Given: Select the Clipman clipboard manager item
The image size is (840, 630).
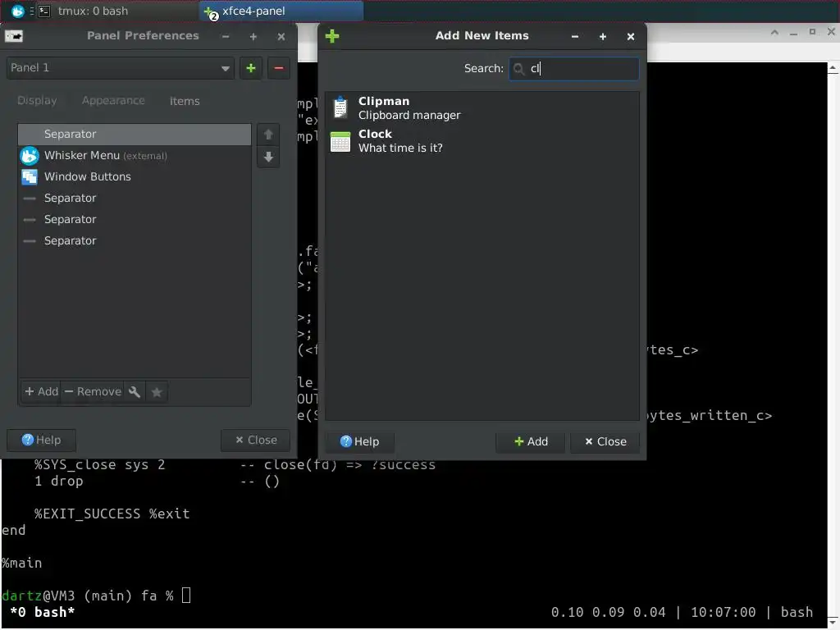Looking at the screenshot, I should tap(482, 108).
